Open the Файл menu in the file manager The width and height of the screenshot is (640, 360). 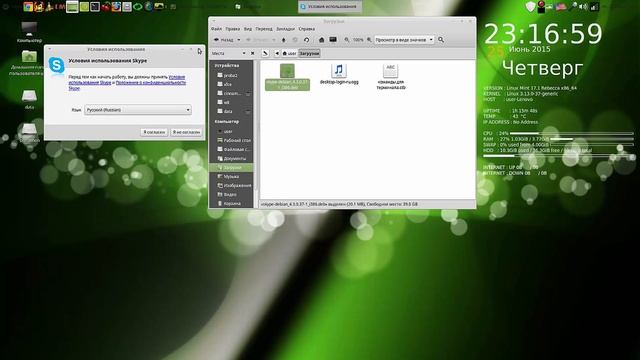point(216,29)
